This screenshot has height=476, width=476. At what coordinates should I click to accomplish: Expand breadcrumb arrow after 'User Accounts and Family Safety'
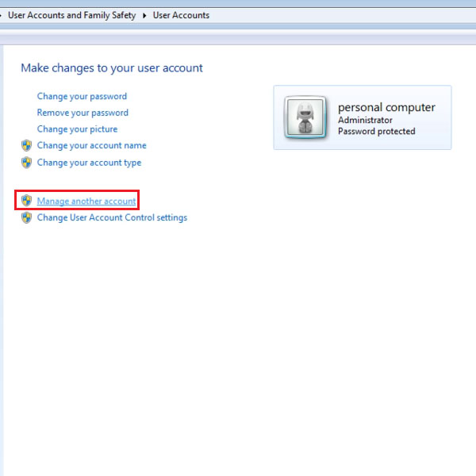(x=144, y=16)
